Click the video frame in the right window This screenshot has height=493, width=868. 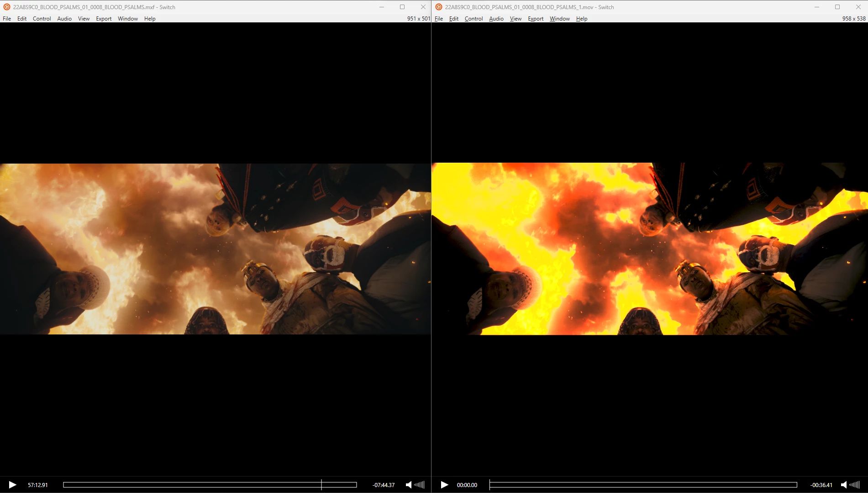(650, 249)
